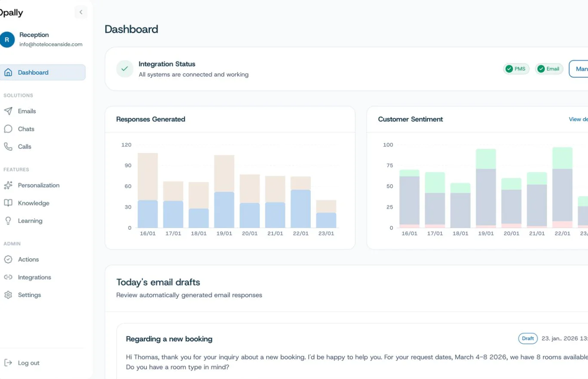Open the Settings gear icon
The height and width of the screenshot is (379, 588).
pyautogui.click(x=8, y=295)
